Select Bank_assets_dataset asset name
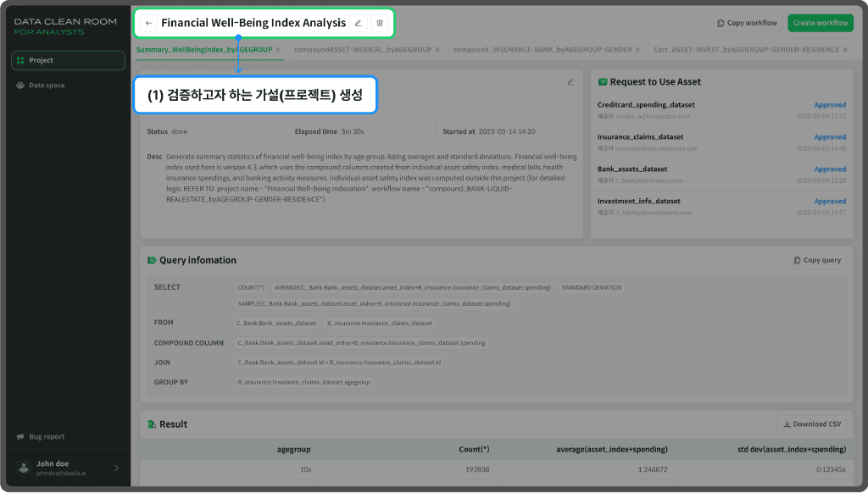 [x=632, y=169]
